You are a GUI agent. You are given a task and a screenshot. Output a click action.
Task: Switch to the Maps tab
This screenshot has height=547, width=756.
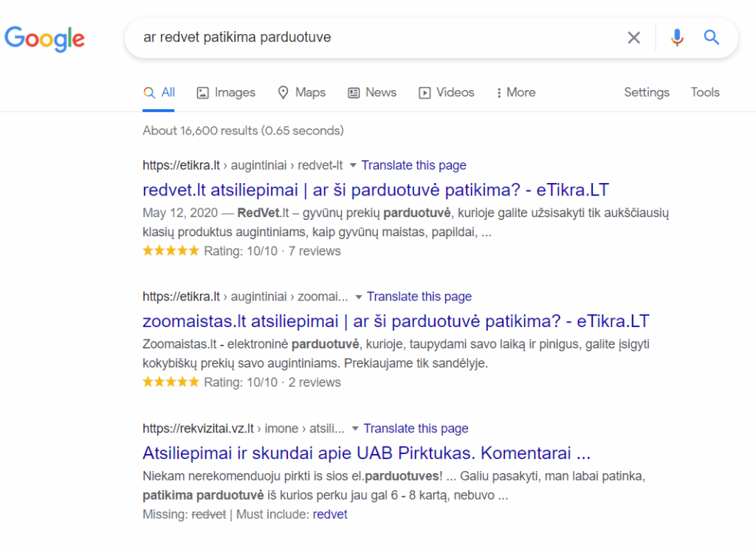point(301,92)
